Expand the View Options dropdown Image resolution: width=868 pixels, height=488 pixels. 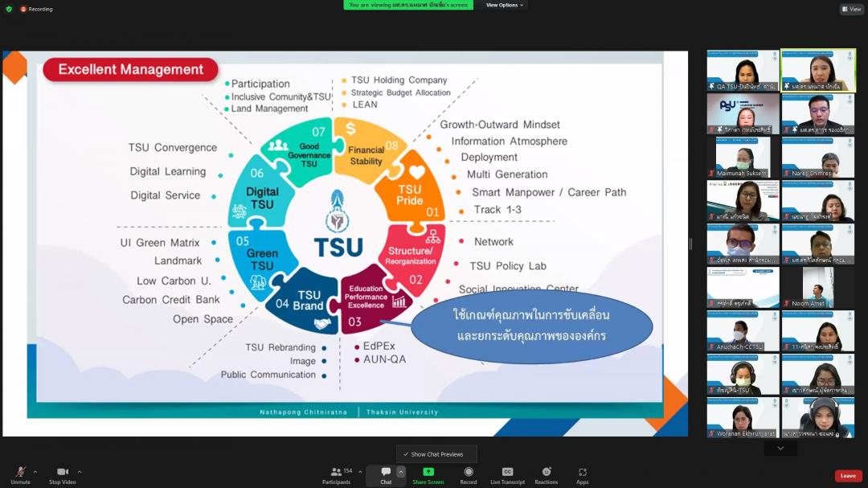pos(505,5)
